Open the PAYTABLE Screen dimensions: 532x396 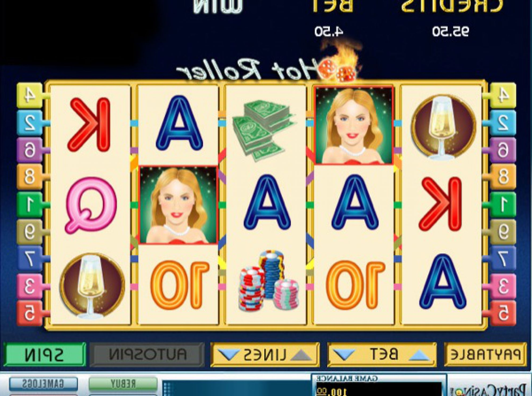tap(485, 355)
